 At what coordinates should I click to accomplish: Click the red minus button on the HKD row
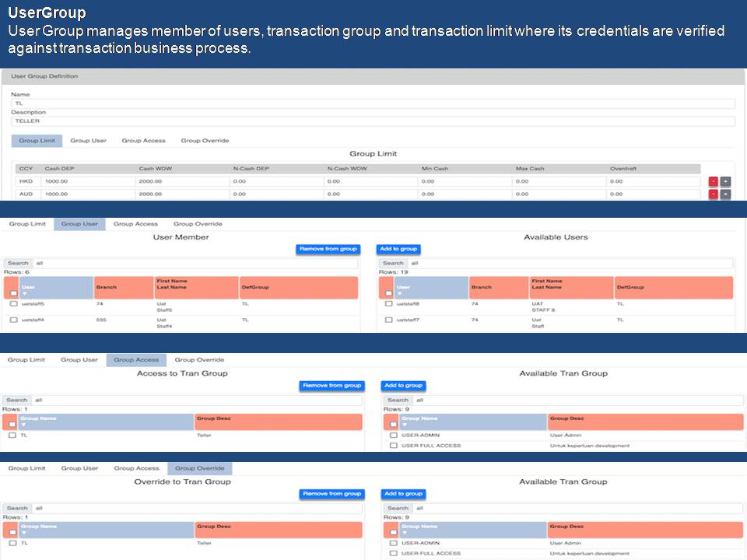713,181
